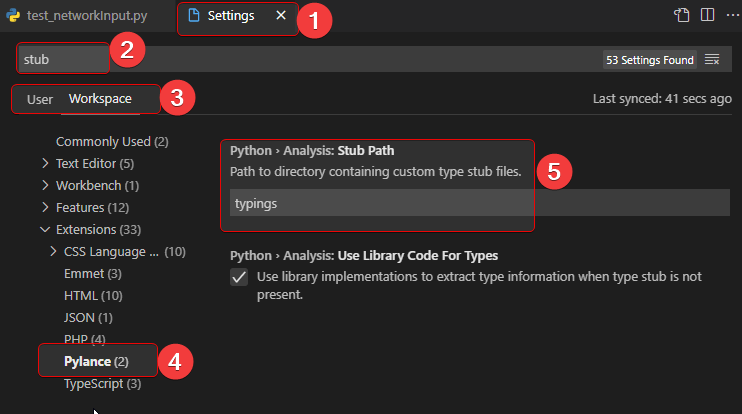Click Last synced 41 secs ago text

[x=662, y=99]
